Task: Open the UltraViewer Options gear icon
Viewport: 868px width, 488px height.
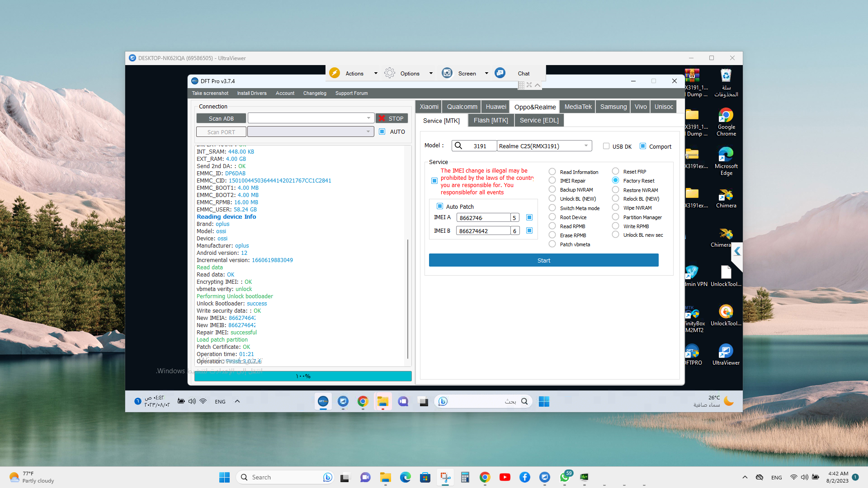Action: coord(390,73)
